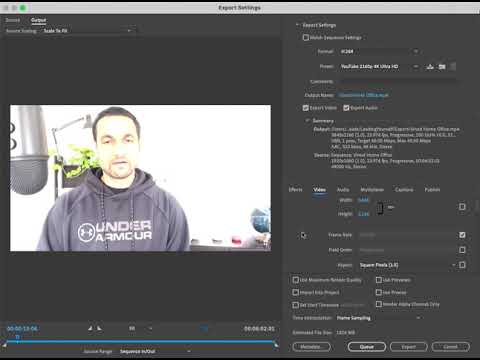Open the Audio tab
The height and width of the screenshot is (360, 480).
click(x=343, y=189)
